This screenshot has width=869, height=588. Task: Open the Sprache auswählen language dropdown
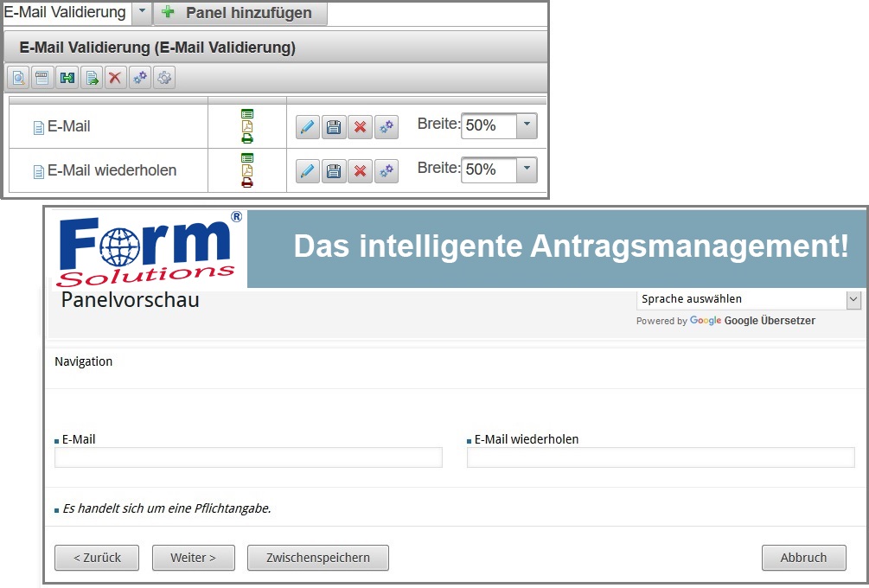(x=749, y=299)
